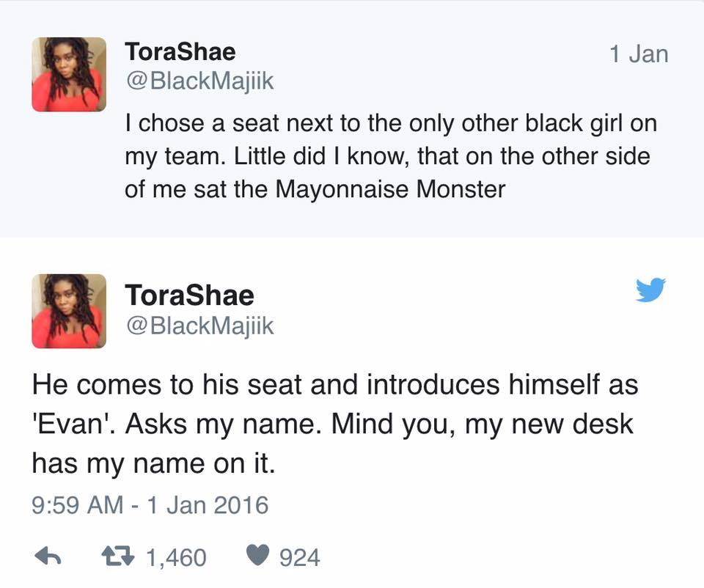
Task: Open the @BlackMajiik handle in the upper tweet
Action: [x=199, y=81]
